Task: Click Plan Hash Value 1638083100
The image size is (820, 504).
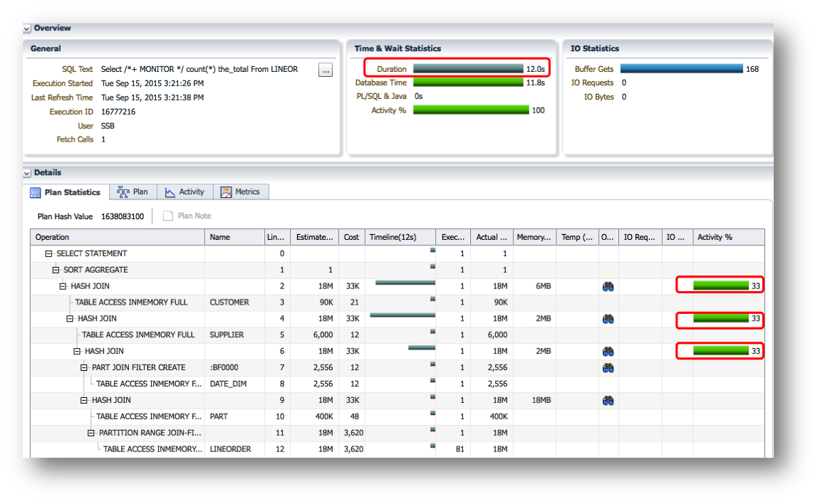Action: point(123,216)
